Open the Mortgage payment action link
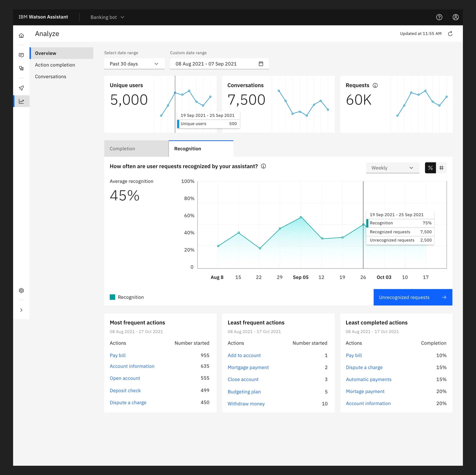Screen dimensions: 476x475 tap(248, 367)
